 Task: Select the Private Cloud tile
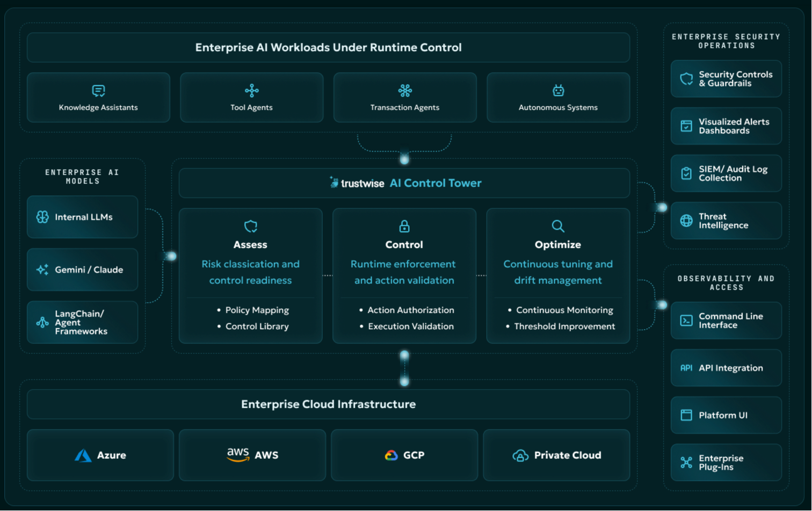556,455
